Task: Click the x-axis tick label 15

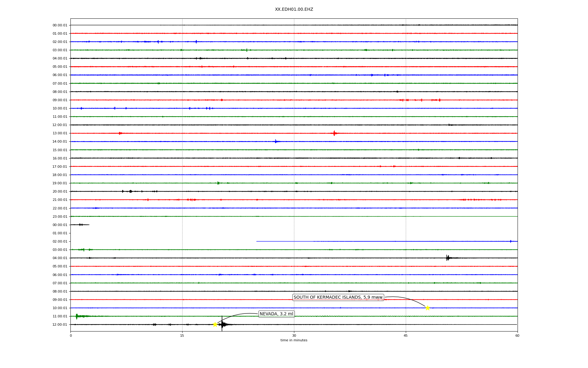Action: [182, 335]
